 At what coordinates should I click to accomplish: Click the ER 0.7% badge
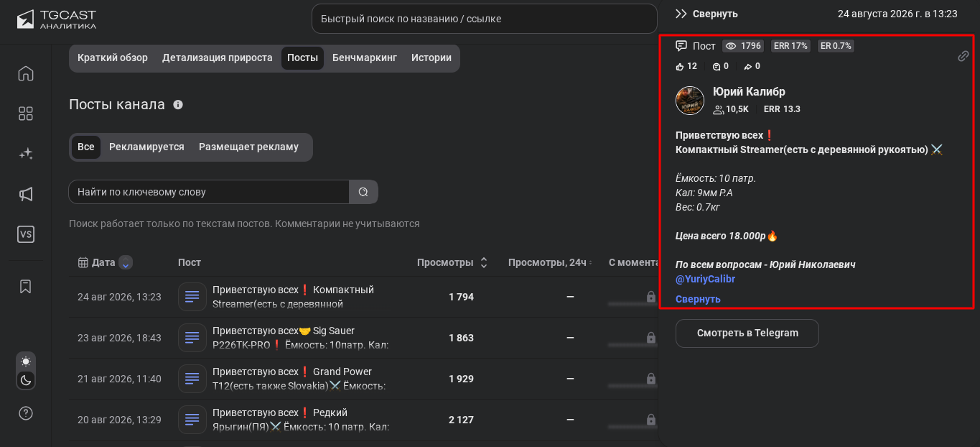point(836,46)
